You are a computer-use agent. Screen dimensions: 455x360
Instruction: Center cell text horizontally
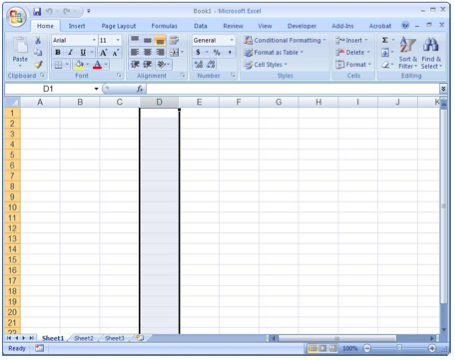click(x=147, y=52)
